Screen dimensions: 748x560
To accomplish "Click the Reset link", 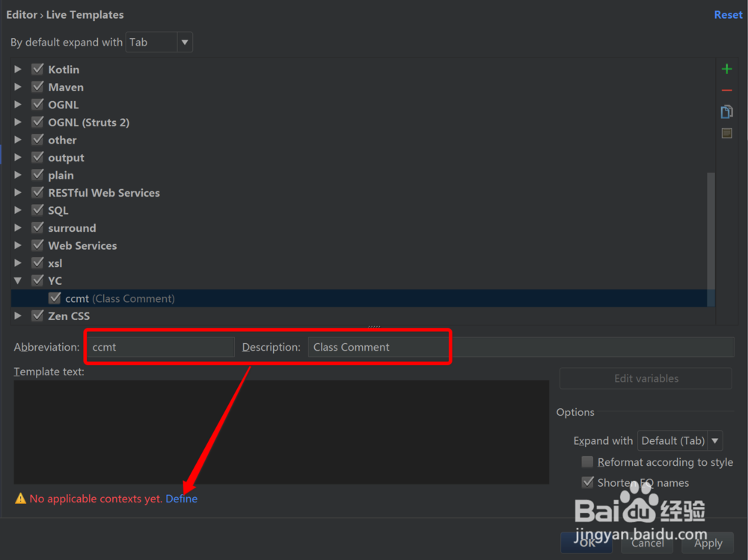I will tap(727, 14).
